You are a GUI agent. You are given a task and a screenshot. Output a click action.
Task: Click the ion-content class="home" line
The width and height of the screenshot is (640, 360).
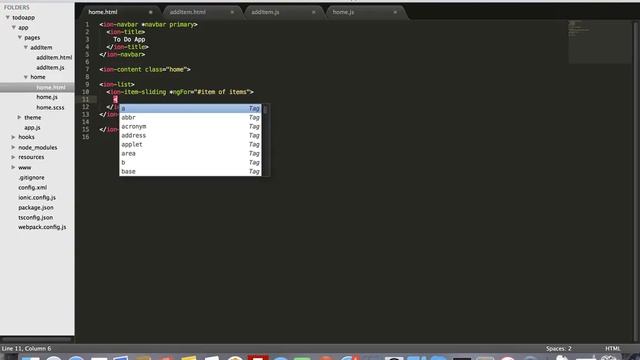[145, 69]
